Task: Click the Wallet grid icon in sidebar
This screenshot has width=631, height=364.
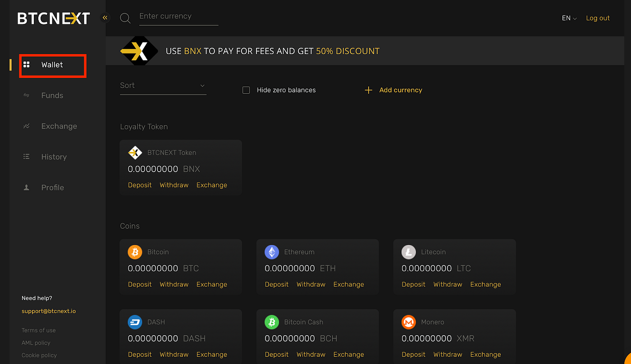Action: pos(26,65)
